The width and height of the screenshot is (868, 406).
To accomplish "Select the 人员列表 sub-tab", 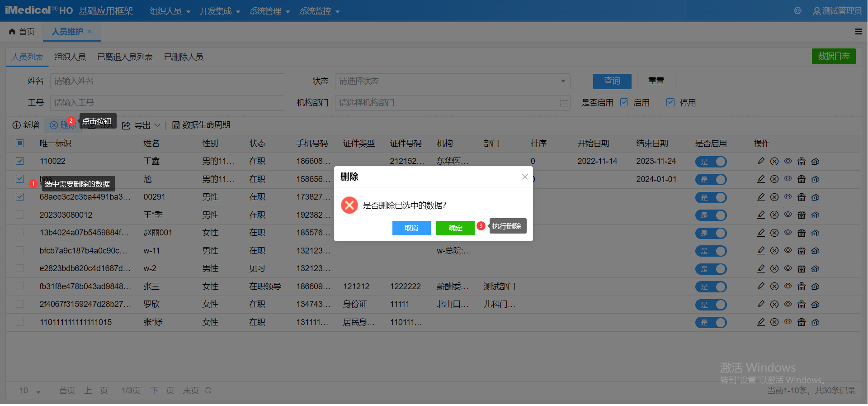I will click(27, 57).
